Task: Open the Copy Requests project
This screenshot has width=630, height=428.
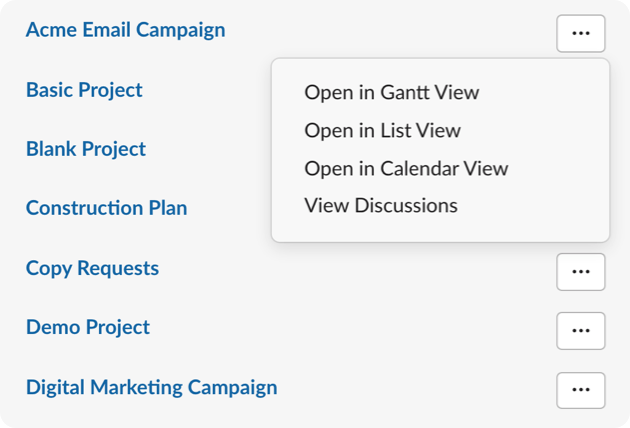Action: coord(92,268)
